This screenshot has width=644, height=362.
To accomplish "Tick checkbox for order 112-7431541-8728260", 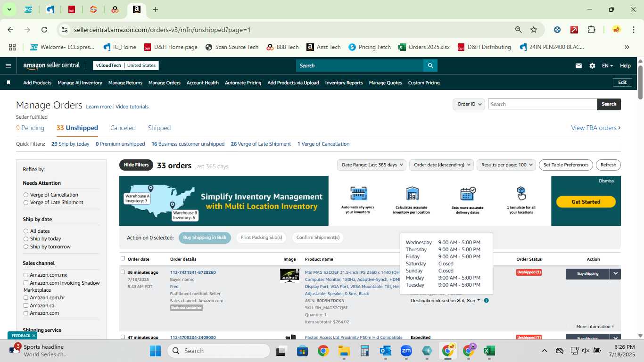I will pyautogui.click(x=123, y=272).
